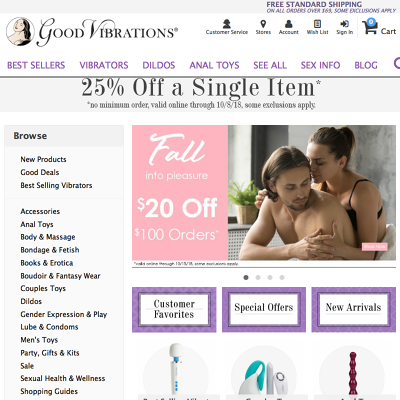Click the Special Offers button
The height and width of the screenshot is (400, 400).
[264, 310]
